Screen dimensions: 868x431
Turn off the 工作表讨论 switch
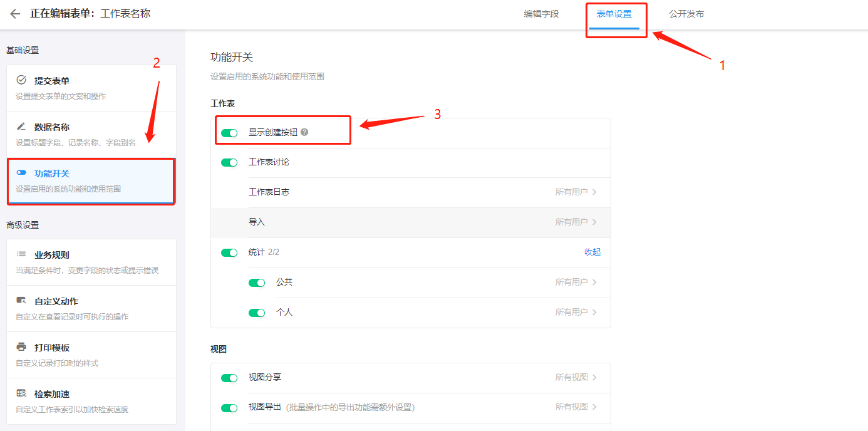pos(229,162)
